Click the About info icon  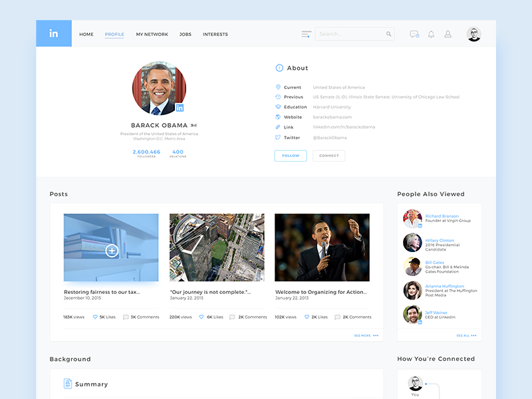[x=279, y=67]
